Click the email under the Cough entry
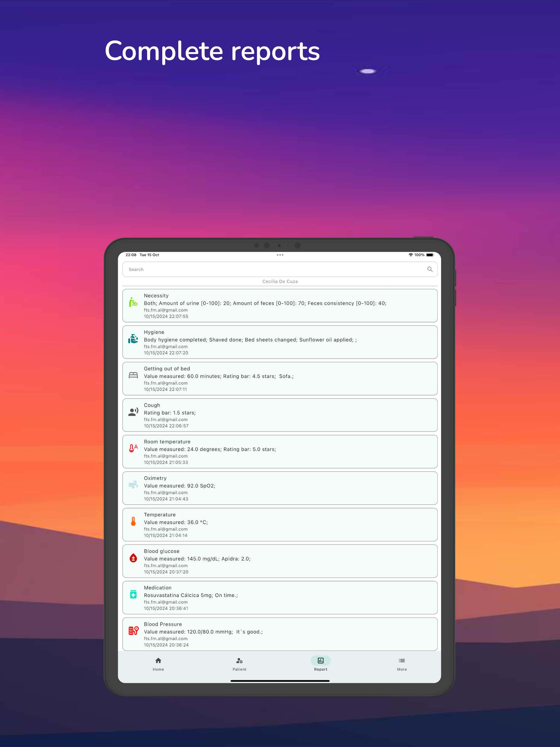This screenshot has width=560, height=747. (166, 419)
